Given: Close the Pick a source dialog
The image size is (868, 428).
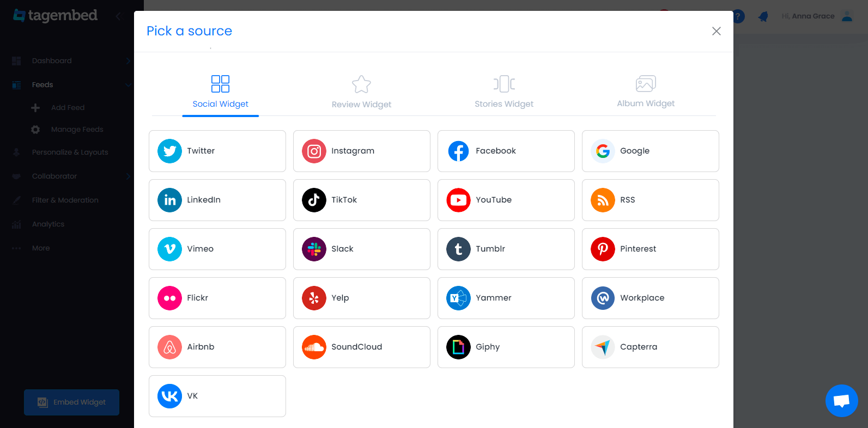Looking at the screenshot, I should tap(717, 31).
